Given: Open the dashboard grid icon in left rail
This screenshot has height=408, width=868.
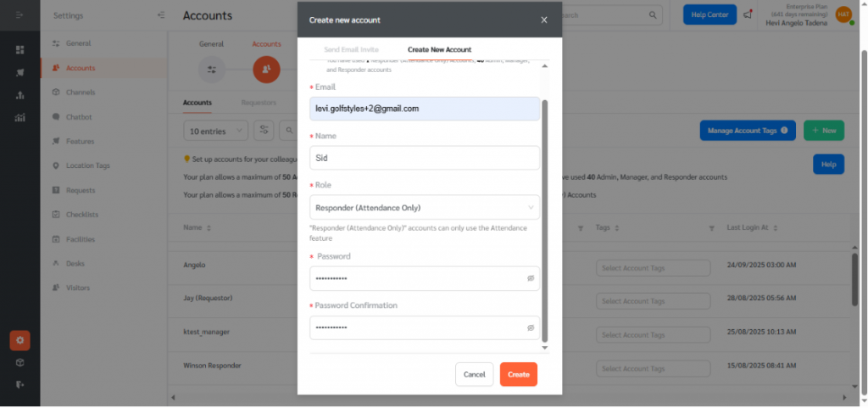Looking at the screenshot, I should pos(19,50).
